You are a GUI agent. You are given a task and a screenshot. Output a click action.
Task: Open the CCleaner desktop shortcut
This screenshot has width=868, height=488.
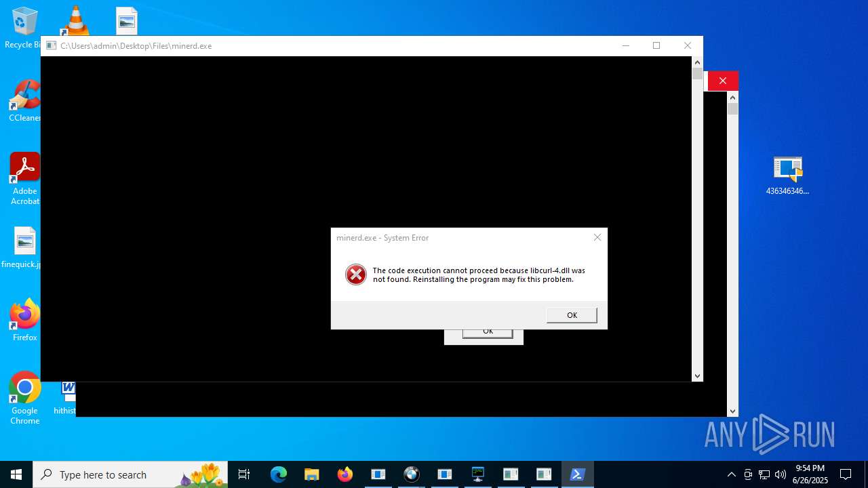pyautogui.click(x=24, y=102)
